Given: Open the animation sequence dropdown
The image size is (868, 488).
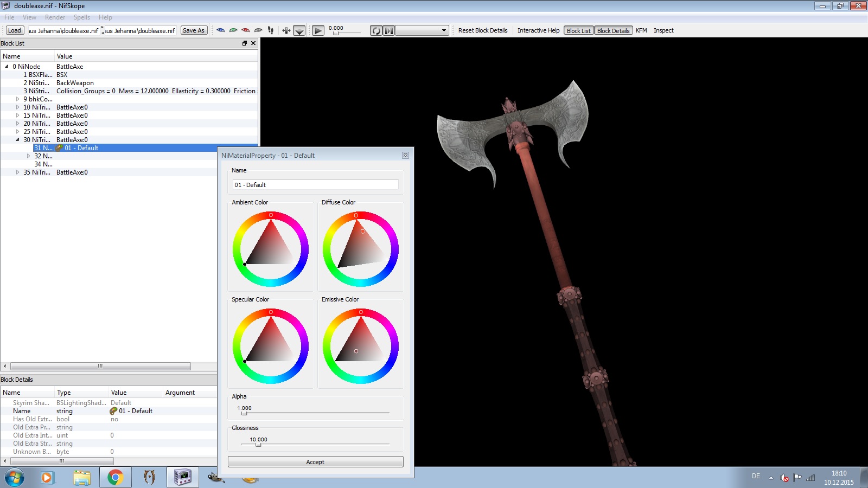Looking at the screenshot, I should point(422,30).
